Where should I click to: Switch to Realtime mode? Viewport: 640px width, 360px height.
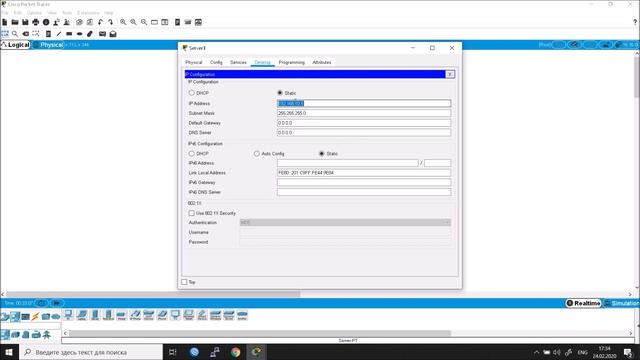click(583, 303)
